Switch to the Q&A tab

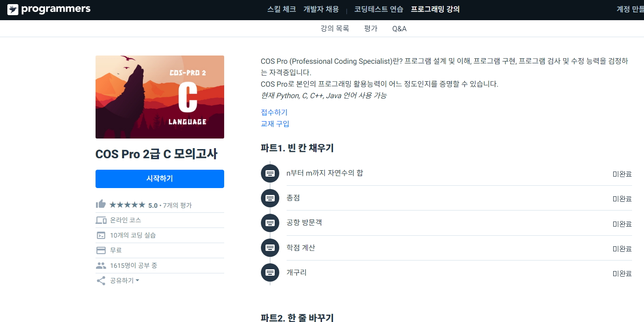(399, 28)
